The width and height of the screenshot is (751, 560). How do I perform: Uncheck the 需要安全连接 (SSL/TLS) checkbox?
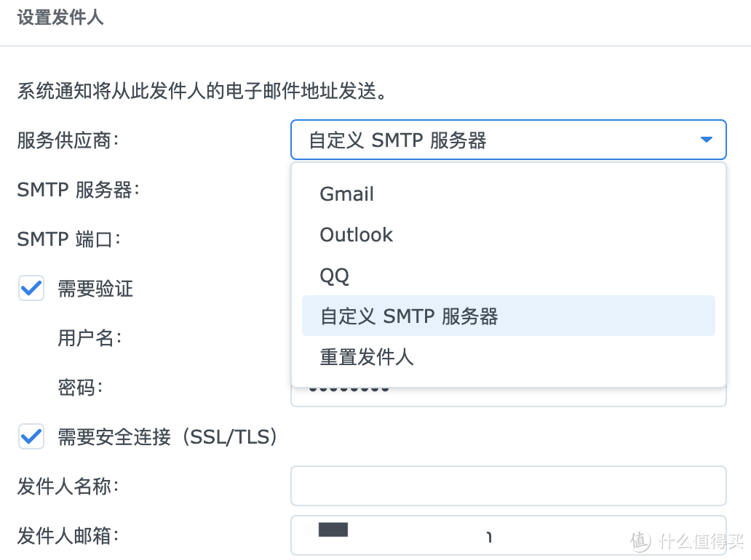pyautogui.click(x=31, y=436)
